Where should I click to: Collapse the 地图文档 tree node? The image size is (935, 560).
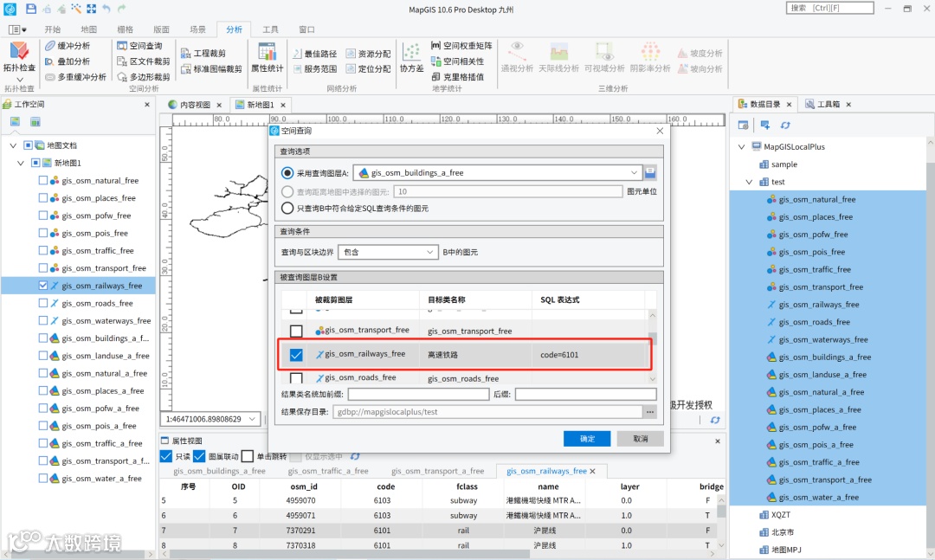14,145
